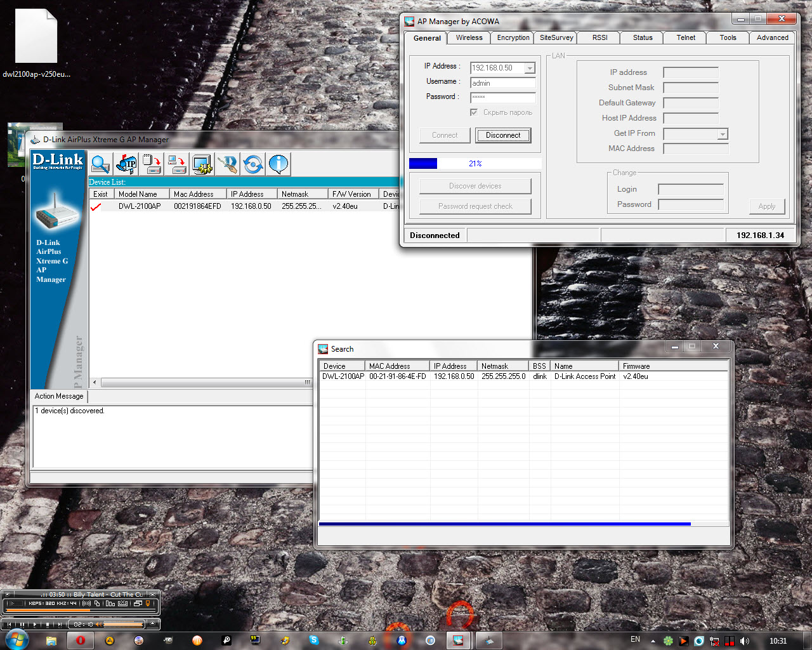Image resolution: width=812 pixels, height=650 pixels.
Task: Open the RSSI tab
Action: 599,37
